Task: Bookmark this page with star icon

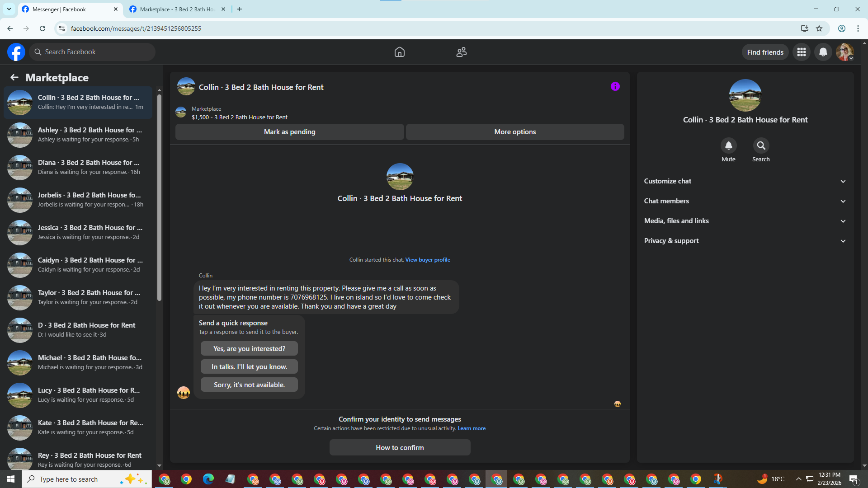Action: 819,28
